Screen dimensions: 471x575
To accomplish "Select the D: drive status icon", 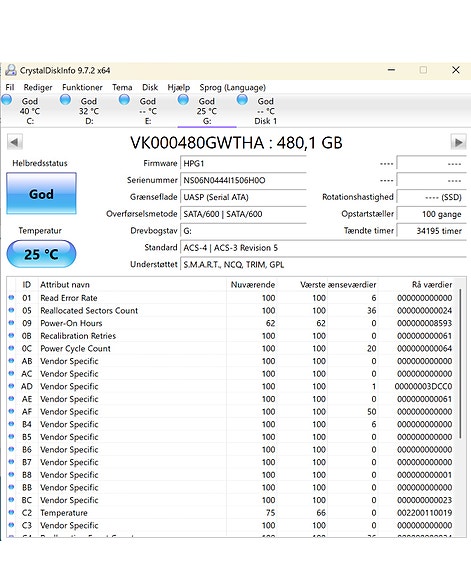I will pos(65,100).
